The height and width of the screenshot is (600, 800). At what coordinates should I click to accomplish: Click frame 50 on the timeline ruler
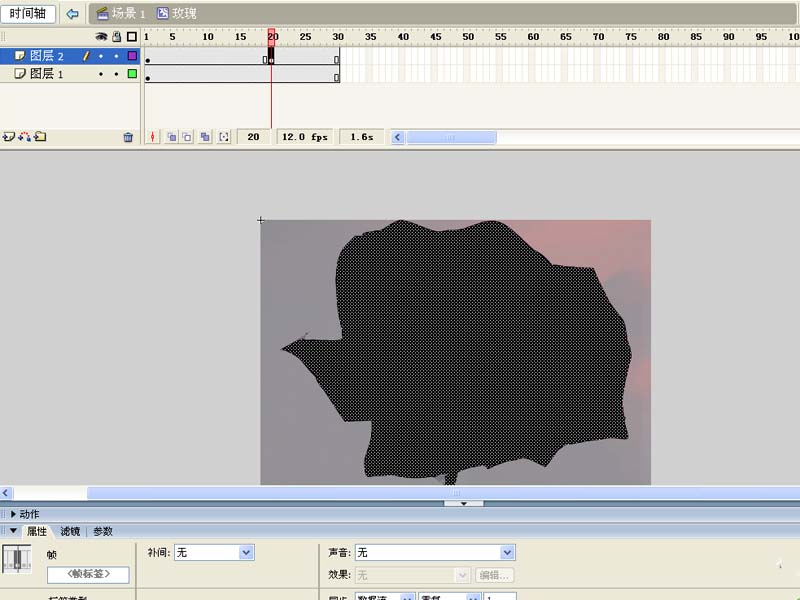(x=467, y=37)
